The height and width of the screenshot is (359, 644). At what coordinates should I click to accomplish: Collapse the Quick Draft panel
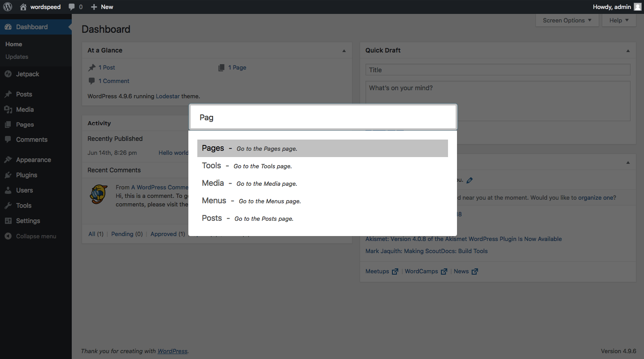(628, 51)
